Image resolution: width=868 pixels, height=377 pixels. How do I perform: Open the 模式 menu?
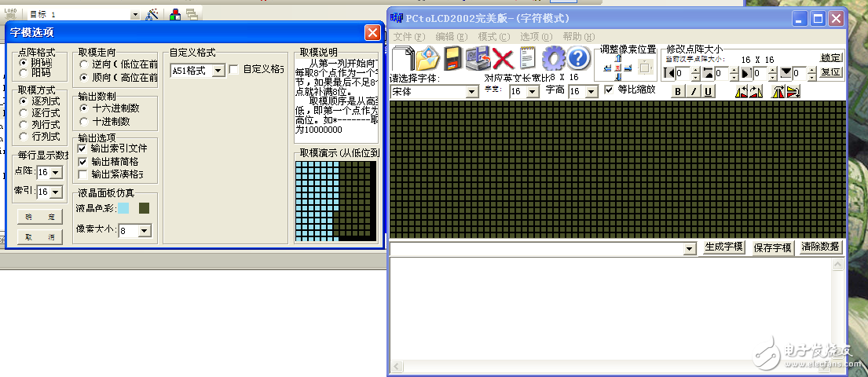pyautogui.click(x=494, y=37)
